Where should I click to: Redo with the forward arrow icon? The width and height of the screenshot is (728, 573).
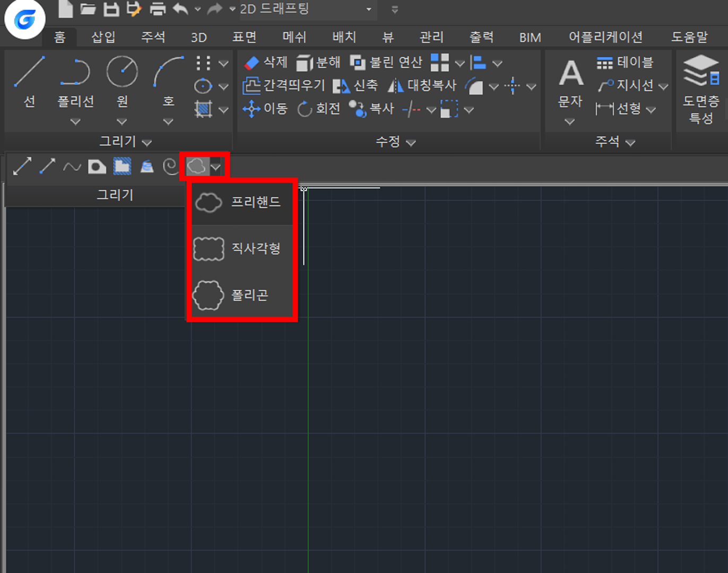pos(214,8)
